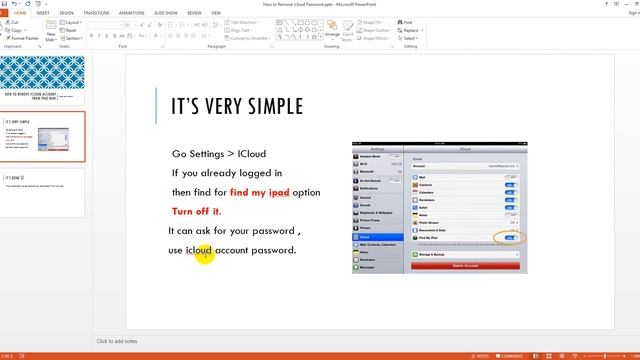Click the Redo/Repeat icon

[x=27, y=4]
